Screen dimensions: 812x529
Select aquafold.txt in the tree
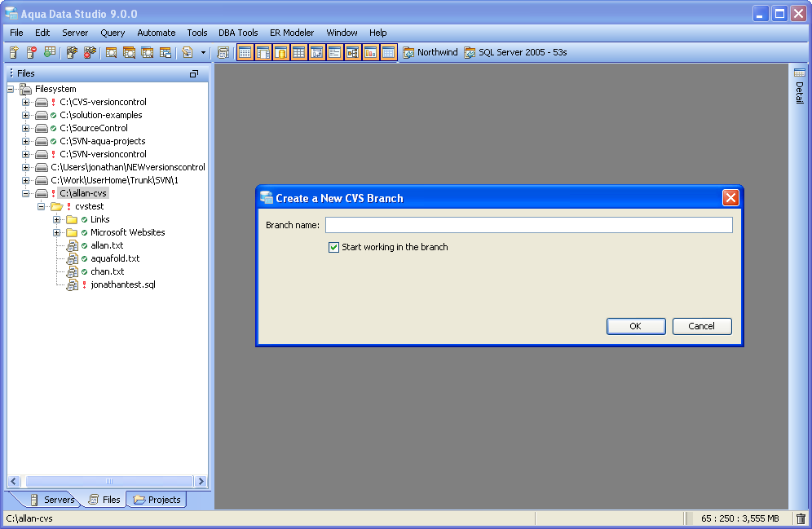coord(115,259)
